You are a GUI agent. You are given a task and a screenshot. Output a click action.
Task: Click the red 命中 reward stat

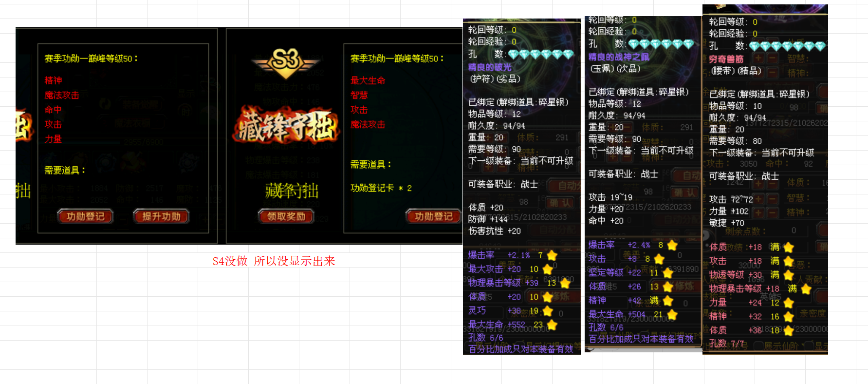[53, 110]
